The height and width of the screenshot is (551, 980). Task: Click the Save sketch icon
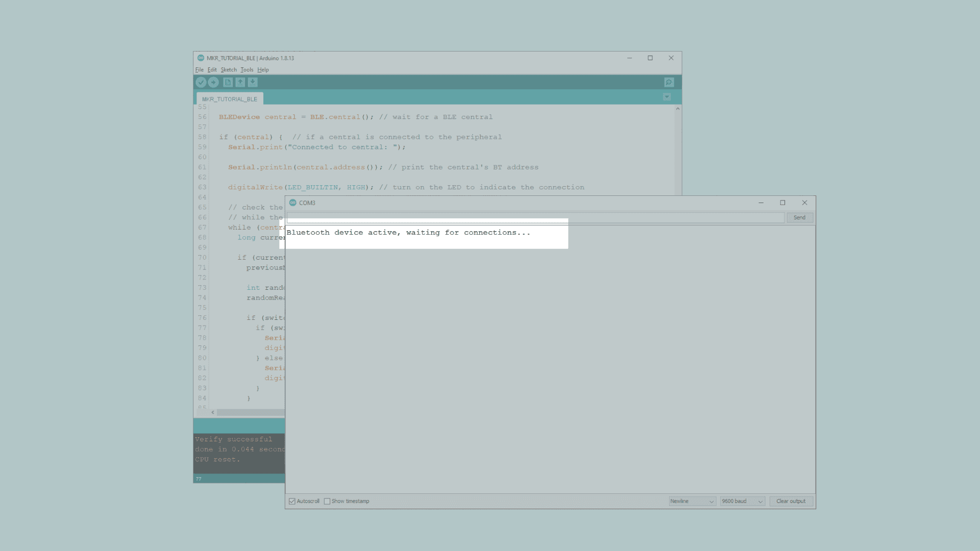[x=253, y=82]
